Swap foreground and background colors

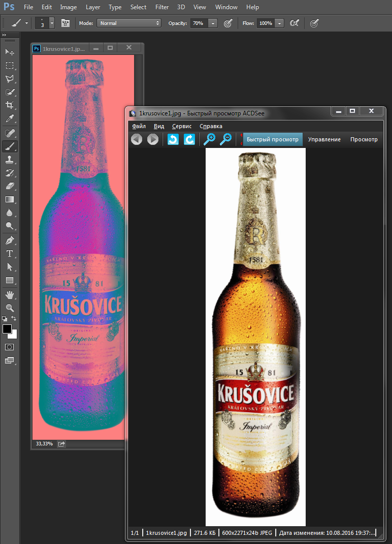(14, 318)
